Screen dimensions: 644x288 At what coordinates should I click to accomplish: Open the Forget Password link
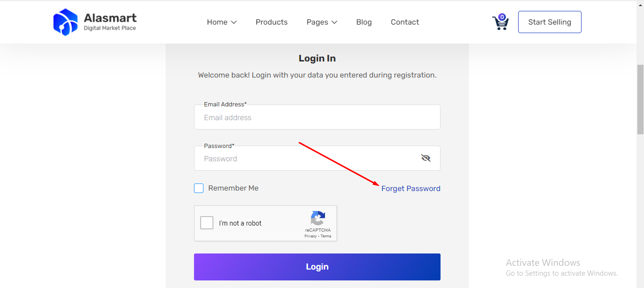pyautogui.click(x=411, y=189)
